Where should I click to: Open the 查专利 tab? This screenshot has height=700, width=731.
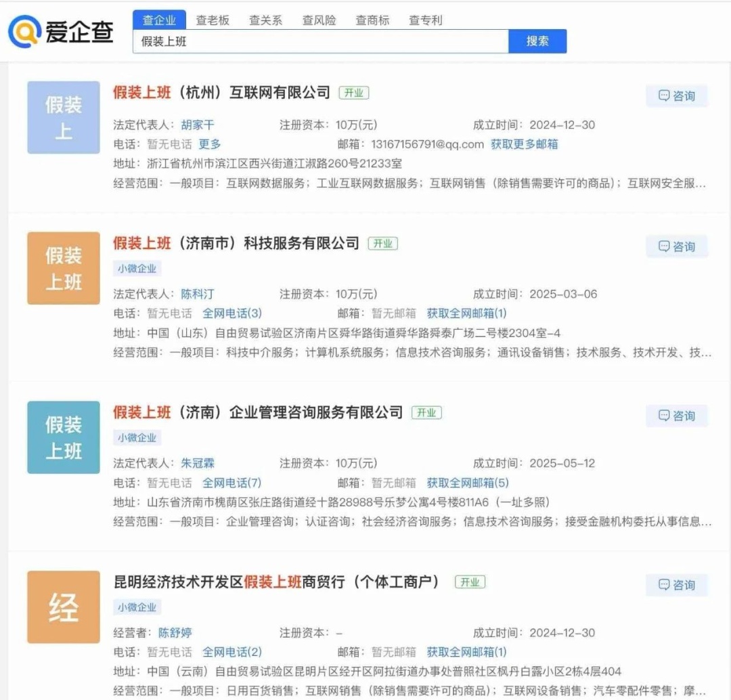coord(425,20)
